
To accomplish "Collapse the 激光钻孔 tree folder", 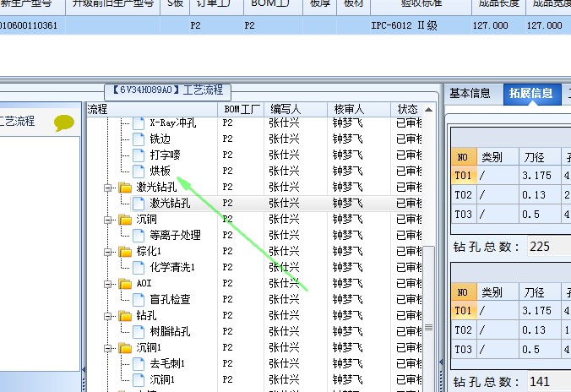I will click(x=108, y=188).
